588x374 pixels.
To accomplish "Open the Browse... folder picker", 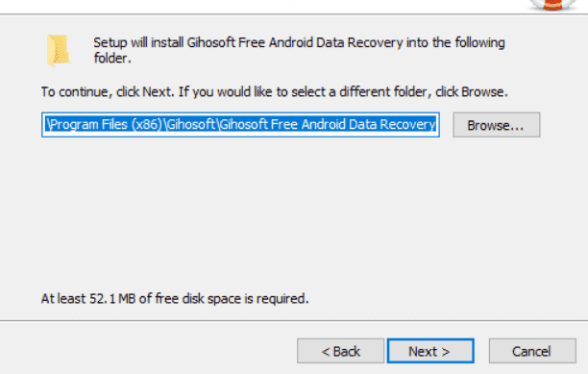I will (x=496, y=125).
